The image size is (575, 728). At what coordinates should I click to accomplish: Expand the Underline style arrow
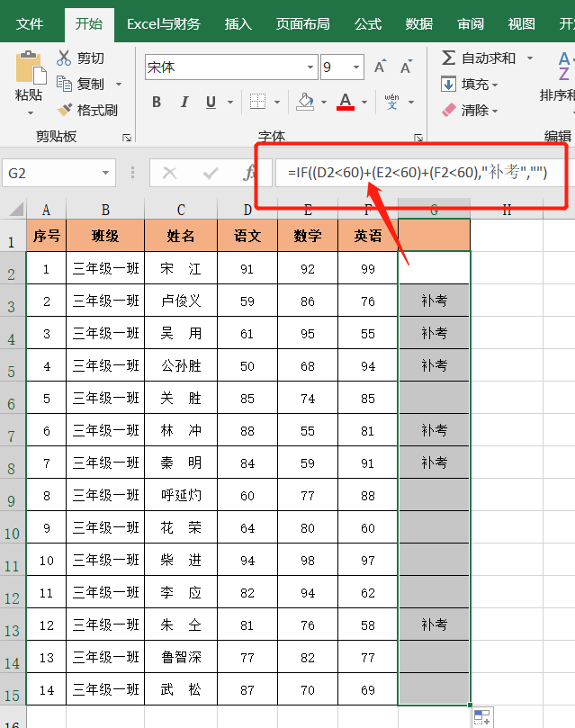tap(230, 103)
